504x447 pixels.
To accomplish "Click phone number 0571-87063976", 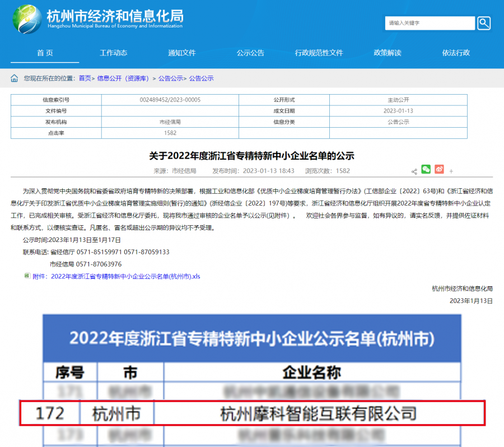I will coord(99,264).
